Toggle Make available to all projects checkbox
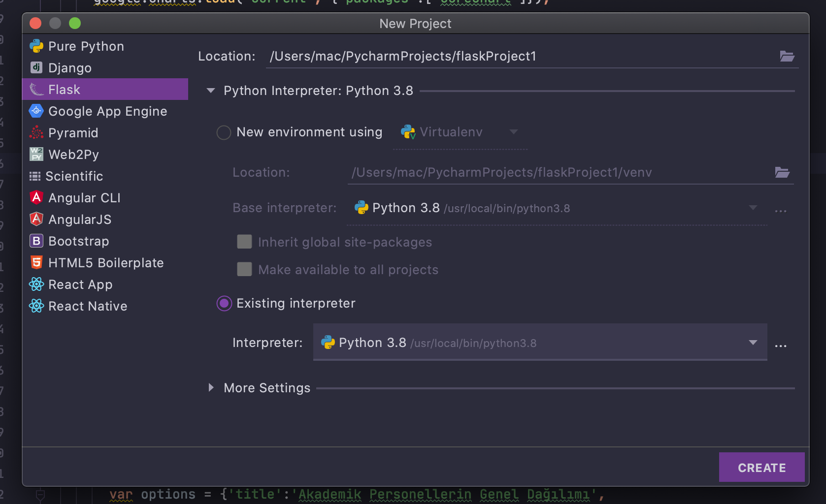This screenshot has width=826, height=504. tap(244, 269)
